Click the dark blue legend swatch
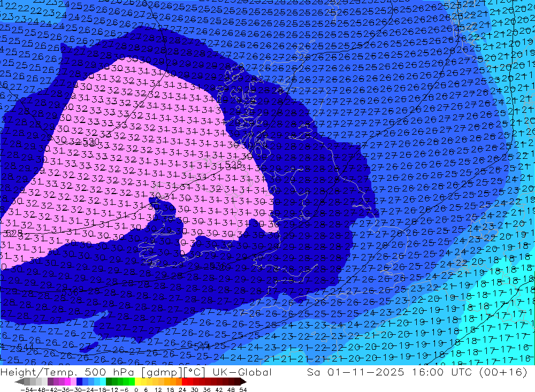535x392 pixels. click(79, 382)
